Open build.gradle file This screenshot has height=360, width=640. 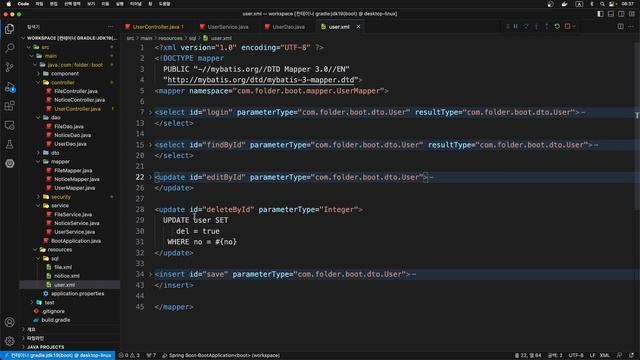point(56,320)
